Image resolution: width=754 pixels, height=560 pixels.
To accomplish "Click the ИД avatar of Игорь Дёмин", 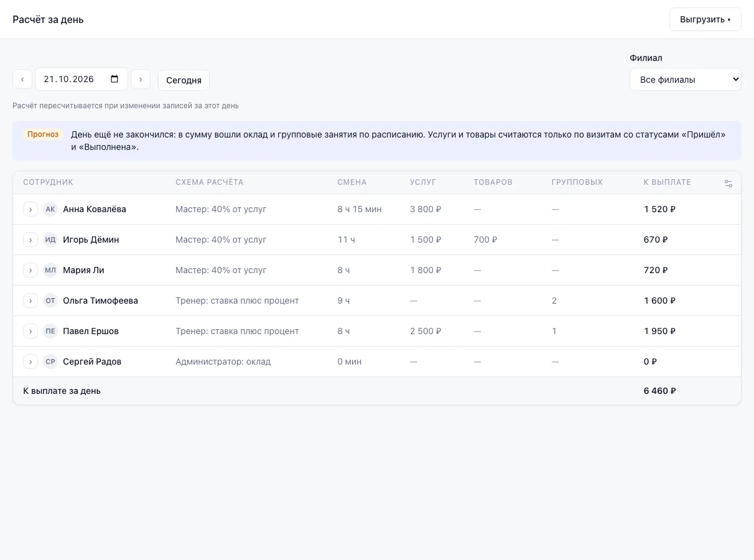I will pos(50,240).
